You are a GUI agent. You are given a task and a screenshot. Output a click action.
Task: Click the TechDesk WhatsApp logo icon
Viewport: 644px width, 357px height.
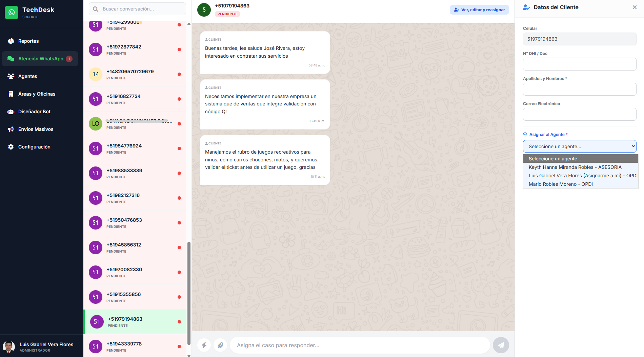12,13
